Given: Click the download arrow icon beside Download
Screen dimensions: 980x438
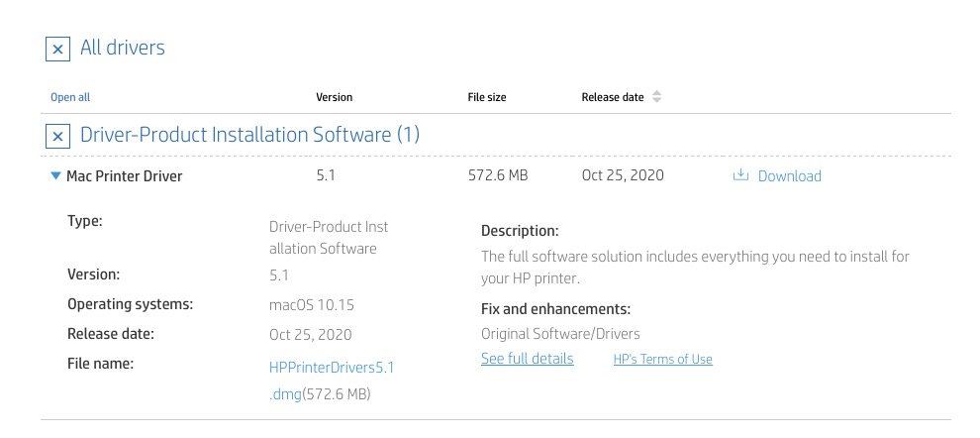Looking at the screenshot, I should pos(739,175).
